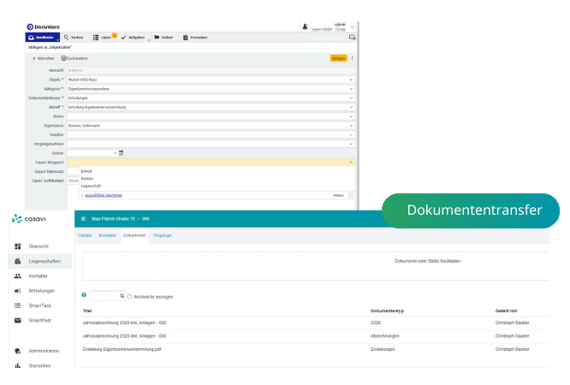Expand the Vorgangsnummer dropdown

[351, 144]
